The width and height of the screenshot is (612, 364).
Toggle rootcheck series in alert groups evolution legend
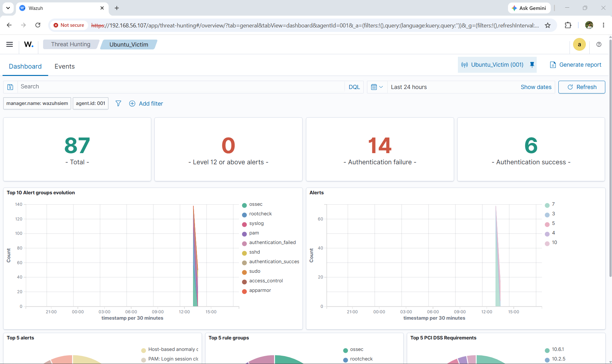260,214
